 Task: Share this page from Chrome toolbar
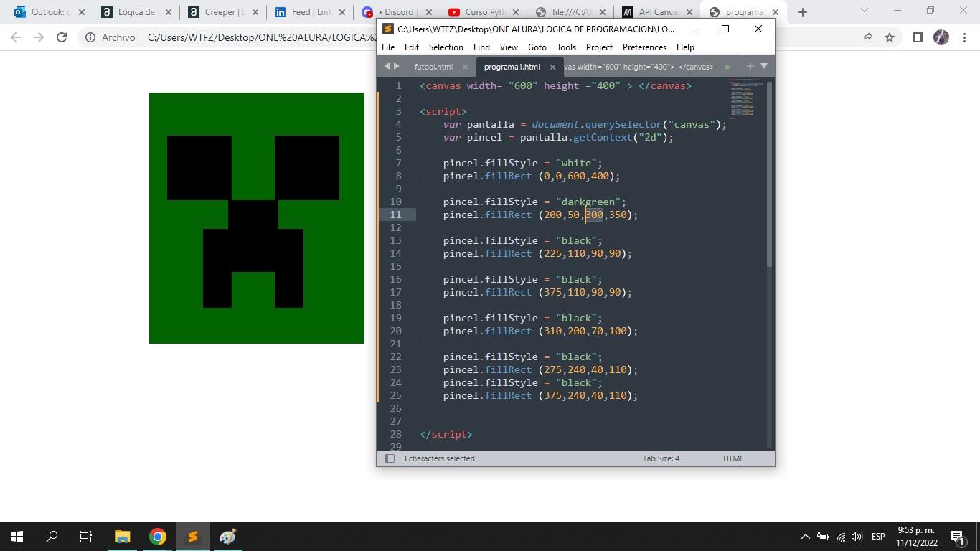(867, 37)
